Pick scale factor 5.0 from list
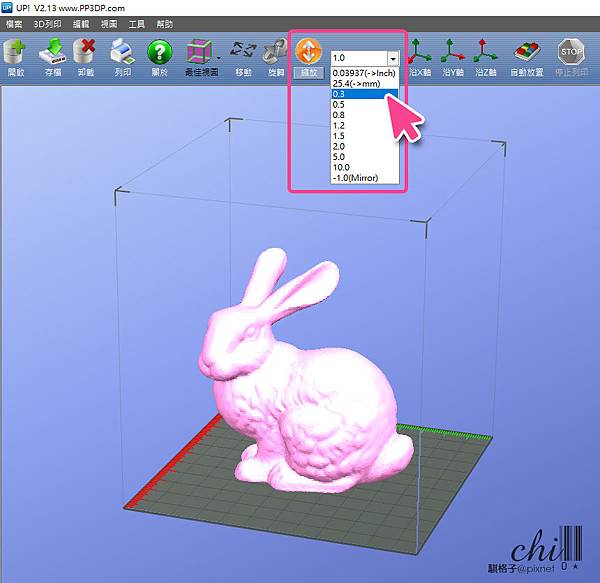This screenshot has width=600, height=583. (x=364, y=157)
